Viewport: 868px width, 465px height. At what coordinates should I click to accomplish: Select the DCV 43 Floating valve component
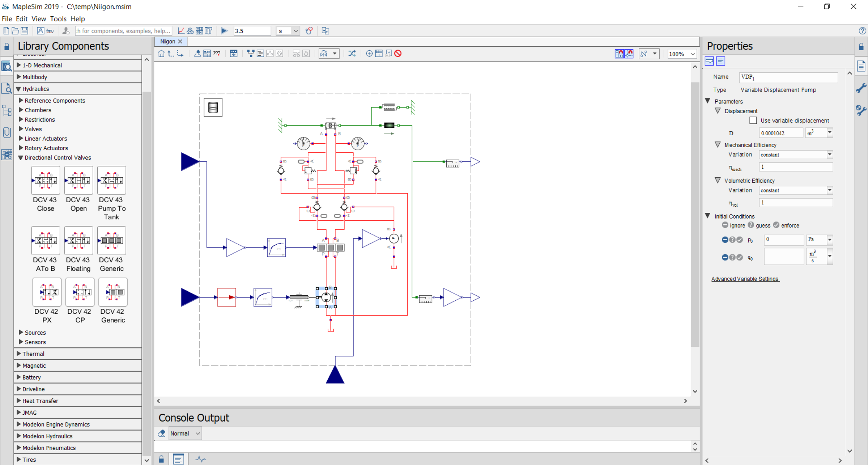[78, 241]
